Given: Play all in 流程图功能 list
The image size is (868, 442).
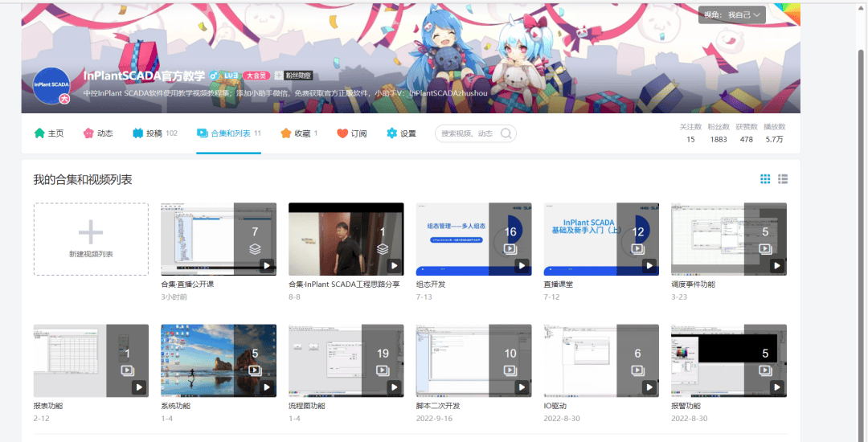Looking at the screenshot, I should 394,387.
